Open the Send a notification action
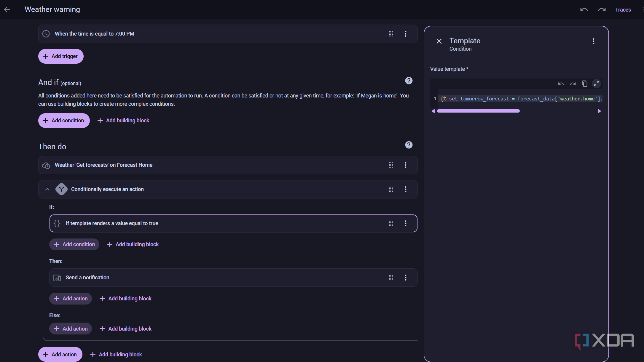The image size is (644, 362). 233,278
